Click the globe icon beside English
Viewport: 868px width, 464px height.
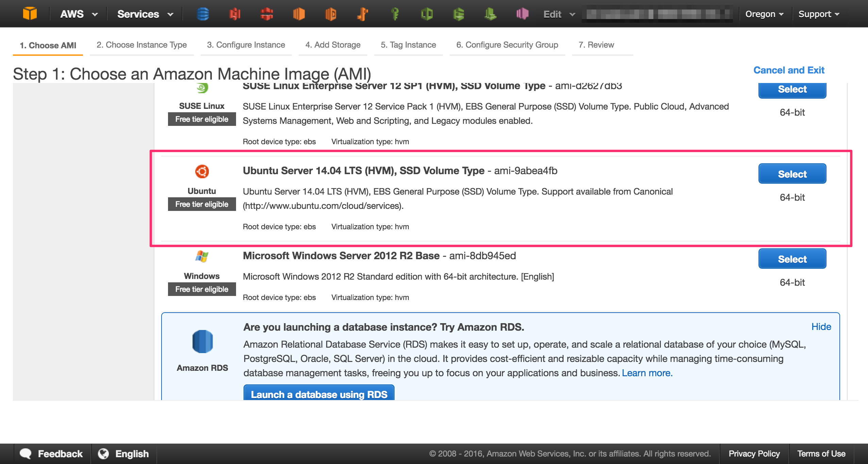[x=103, y=453]
